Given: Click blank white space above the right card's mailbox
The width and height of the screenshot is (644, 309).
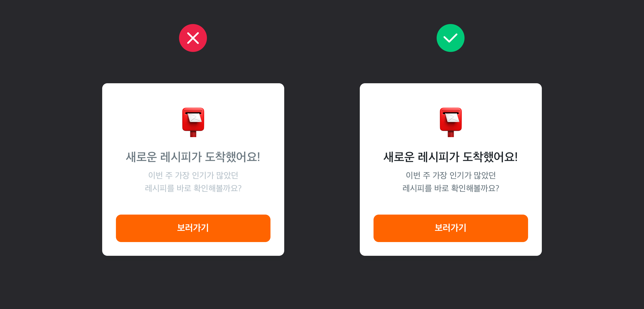Looking at the screenshot, I should (451, 95).
